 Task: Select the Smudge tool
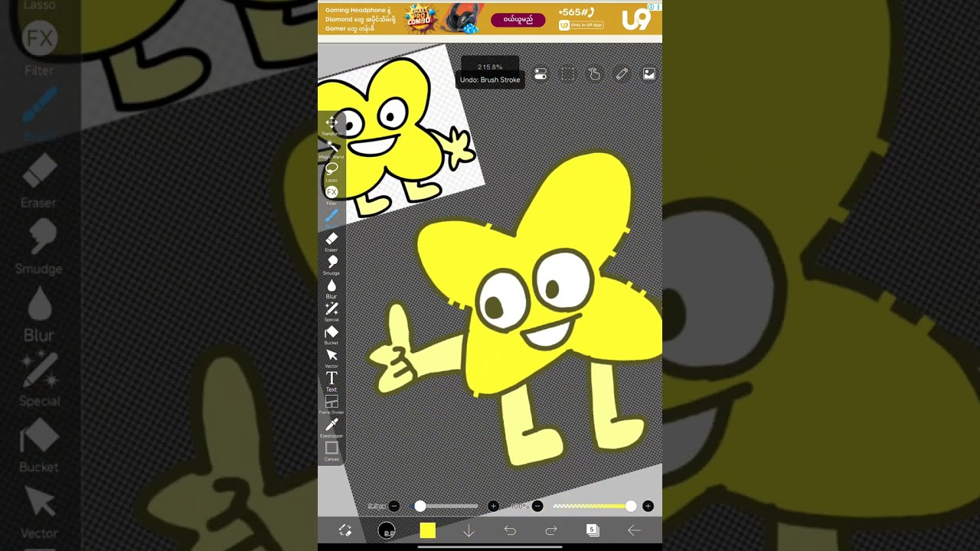tap(332, 265)
